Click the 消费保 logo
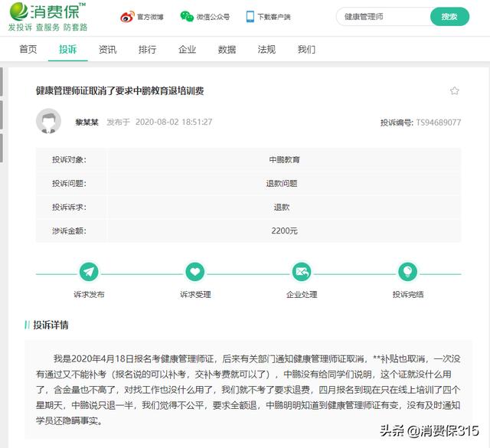490x448 pixels. point(47,11)
